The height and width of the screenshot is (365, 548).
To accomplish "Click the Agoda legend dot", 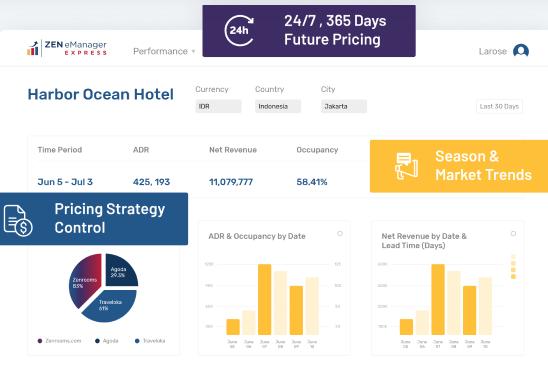I will pyautogui.click(x=98, y=341).
